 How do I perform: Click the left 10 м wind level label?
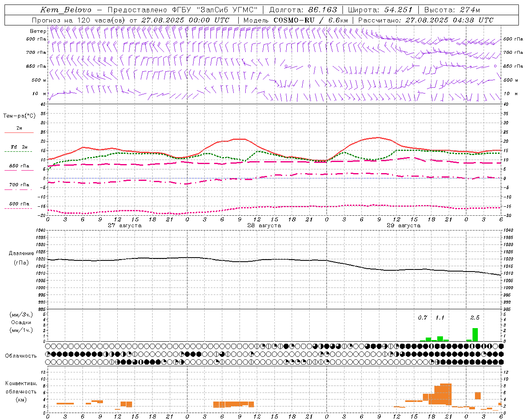coord(39,94)
